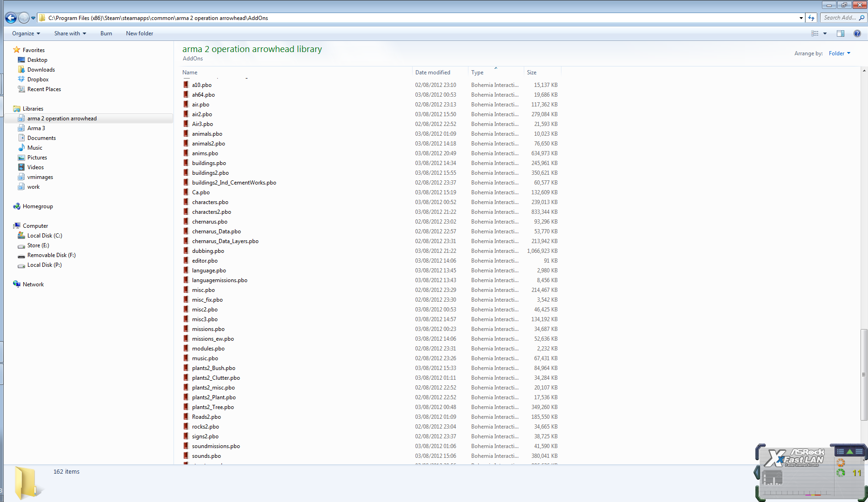Image resolution: width=868 pixels, height=502 pixels.
Task: Sort by the Date modified column header
Action: click(x=440, y=73)
